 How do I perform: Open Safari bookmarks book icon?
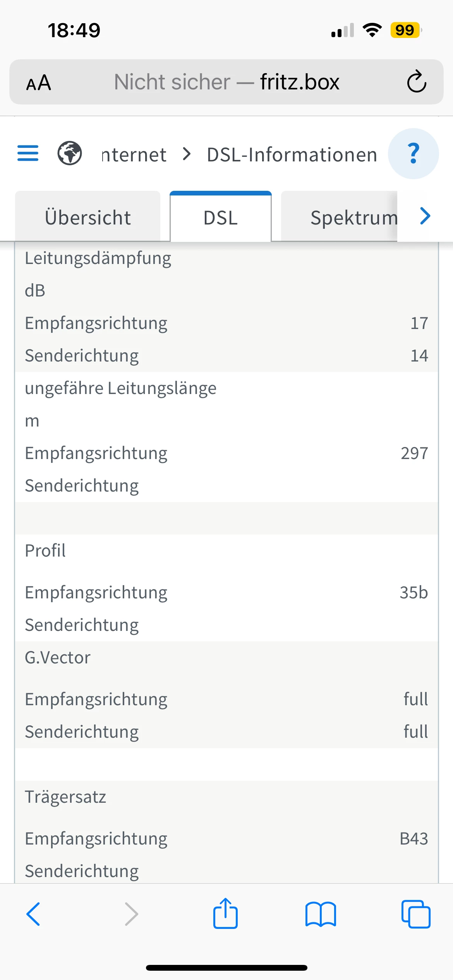321,914
